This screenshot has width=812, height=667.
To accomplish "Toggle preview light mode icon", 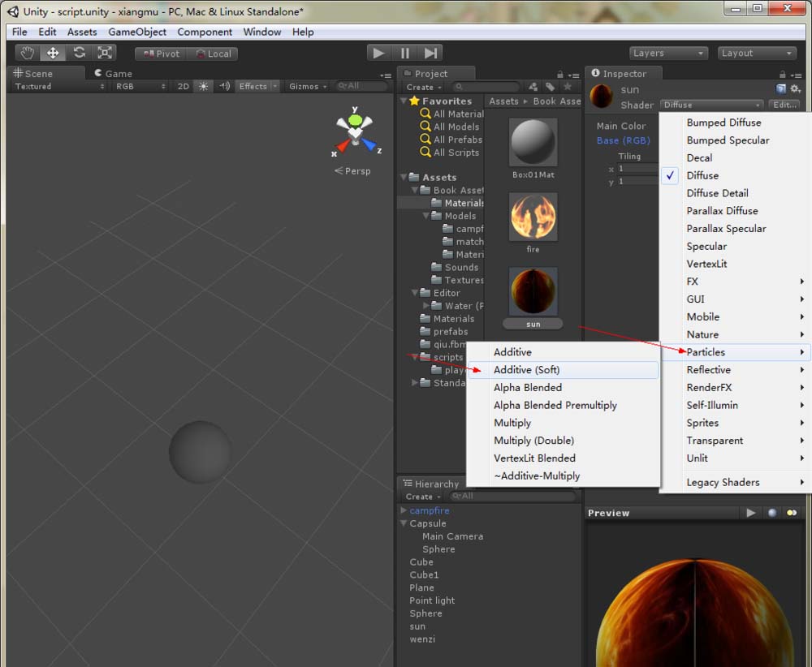I will (792, 513).
